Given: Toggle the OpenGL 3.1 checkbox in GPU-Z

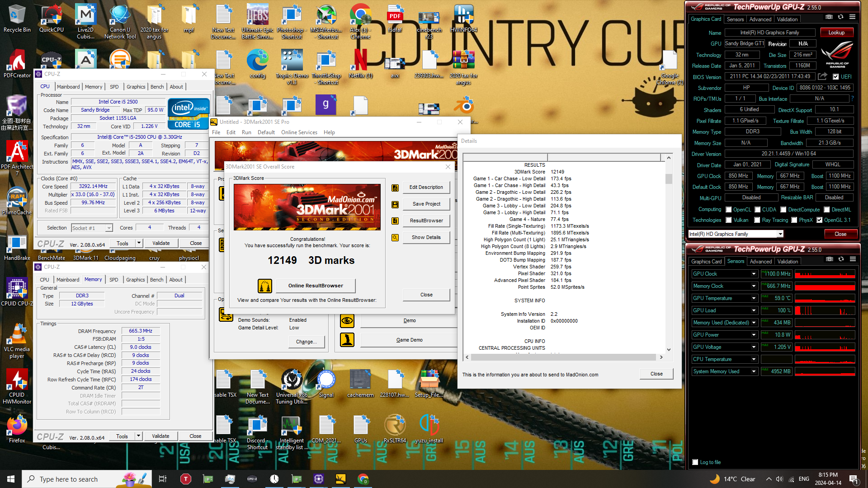Looking at the screenshot, I should click(819, 220).
